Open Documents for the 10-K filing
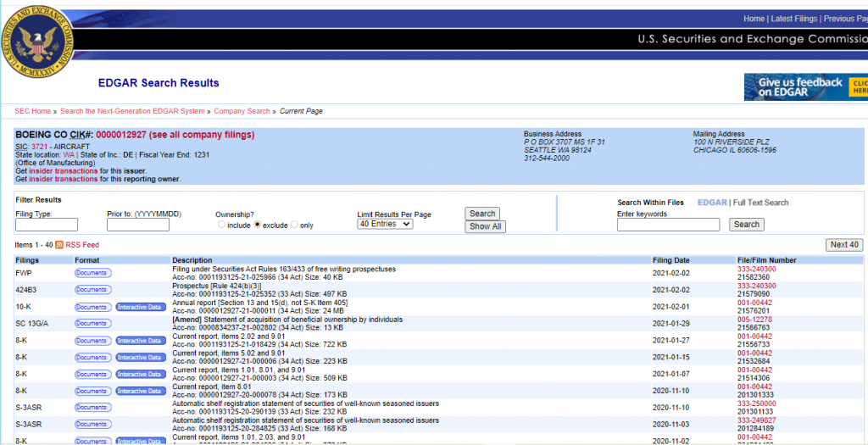 click(x=93, y=307)
